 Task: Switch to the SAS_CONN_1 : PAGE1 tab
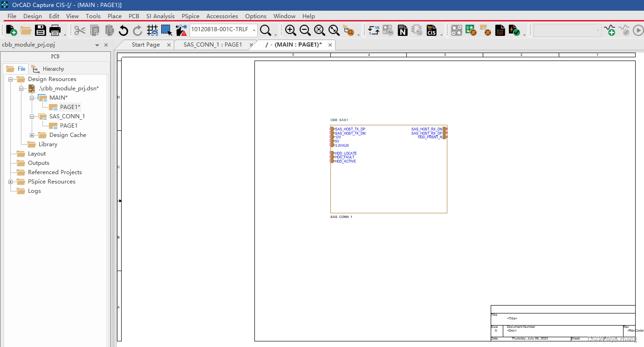(212, 45)
